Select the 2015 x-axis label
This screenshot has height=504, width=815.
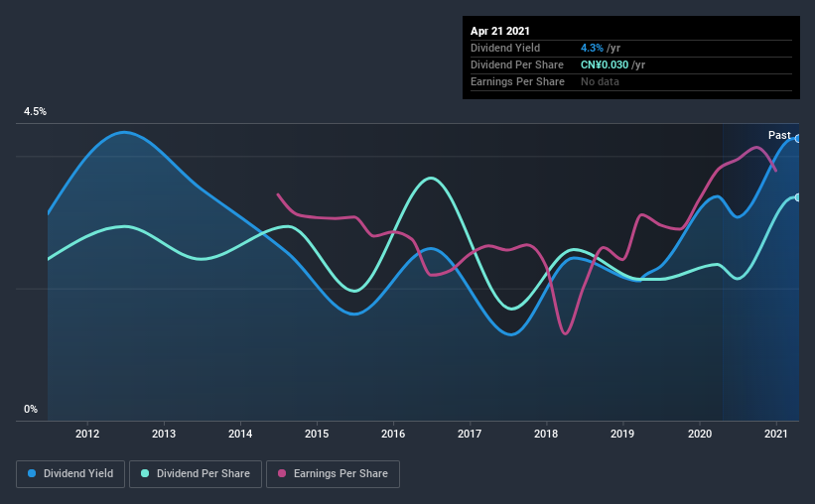pyautogui.click(x=317, y=434)
